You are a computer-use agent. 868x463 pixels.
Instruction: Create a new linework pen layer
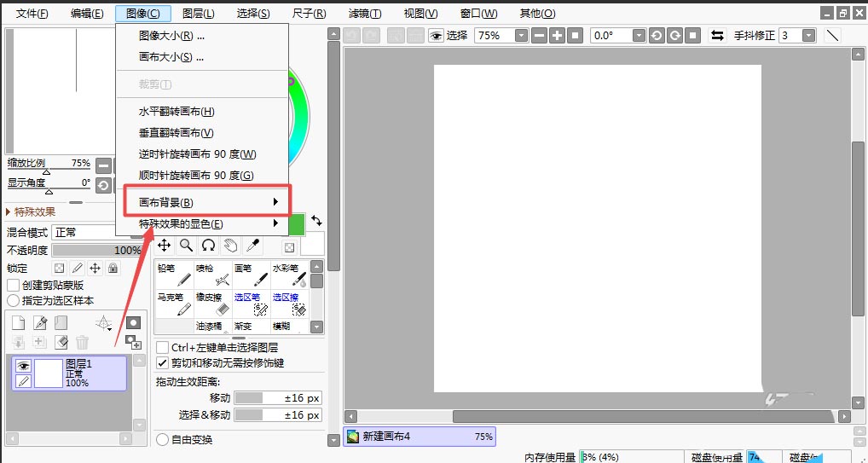coord(40,323)
